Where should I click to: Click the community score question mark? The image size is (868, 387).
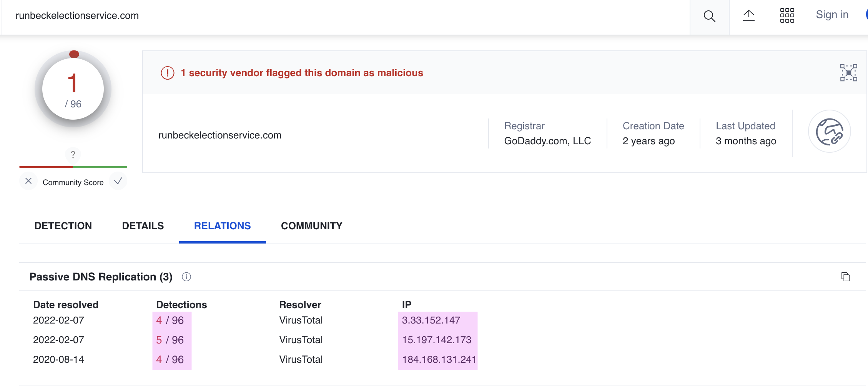[73, 155]
